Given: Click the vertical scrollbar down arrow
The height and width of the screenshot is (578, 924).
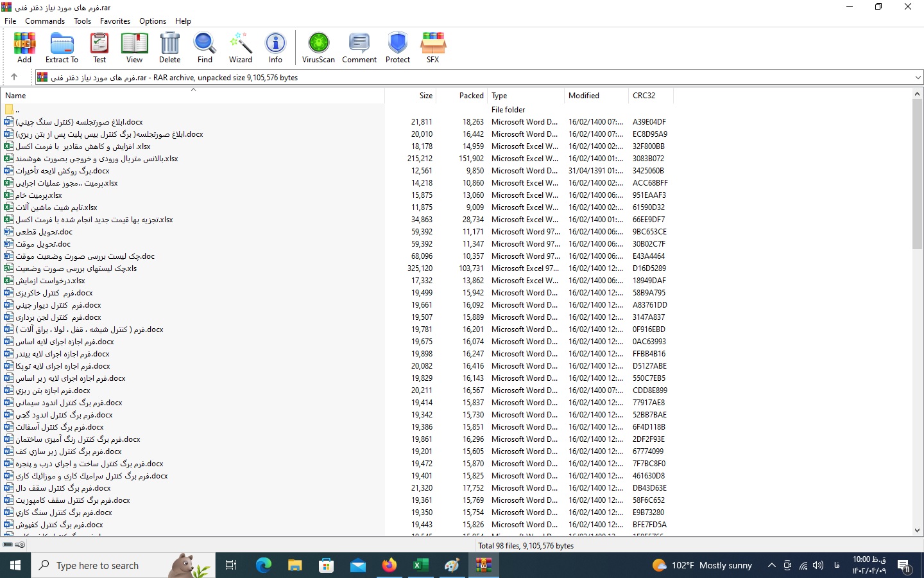Looking at the screenshot, I should pyautogui.click(x=917, y=530).
